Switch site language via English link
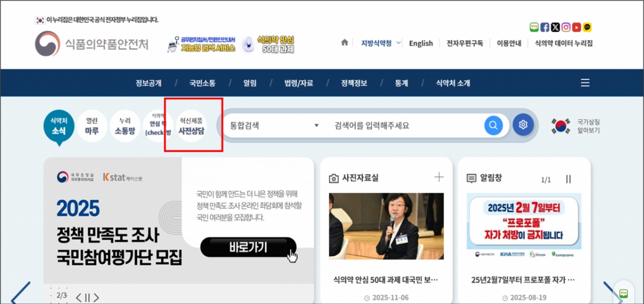The height and width of the screenshot is (304, 644). pyautogui.click(x=421, y=43)
